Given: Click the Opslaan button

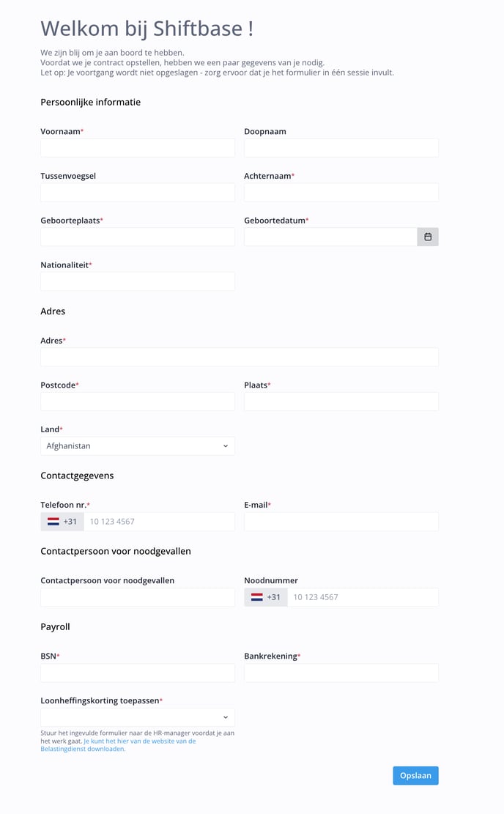Looking at the screenshot, I should [x=415, y=775].
